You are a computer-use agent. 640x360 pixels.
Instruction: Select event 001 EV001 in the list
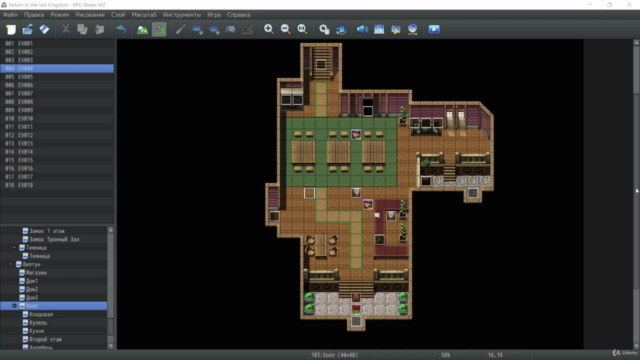57,43
